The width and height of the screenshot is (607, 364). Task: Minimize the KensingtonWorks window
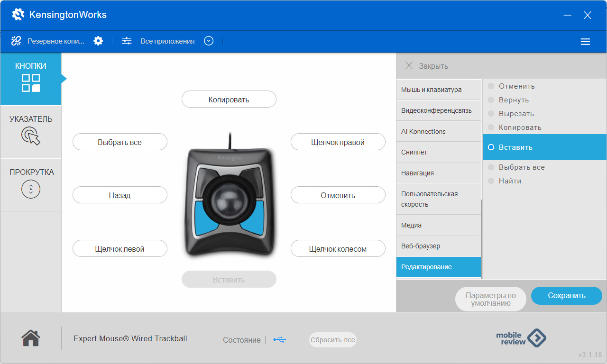tap(567, 15)
